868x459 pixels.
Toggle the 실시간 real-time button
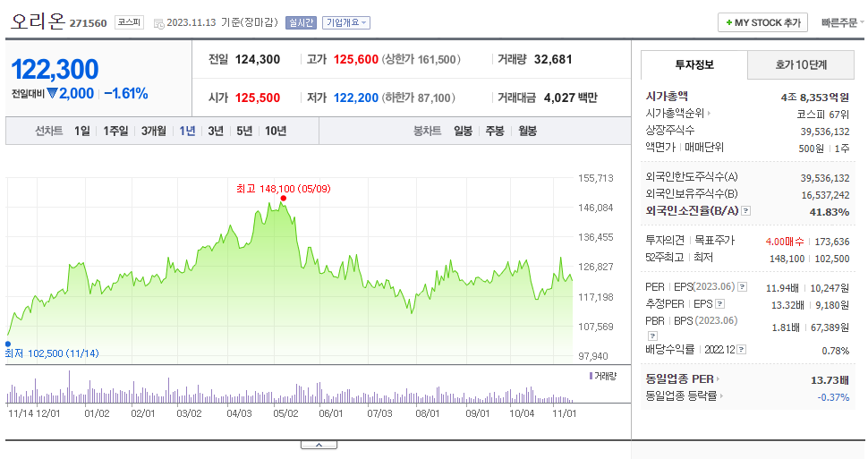[x=301, y=22]
